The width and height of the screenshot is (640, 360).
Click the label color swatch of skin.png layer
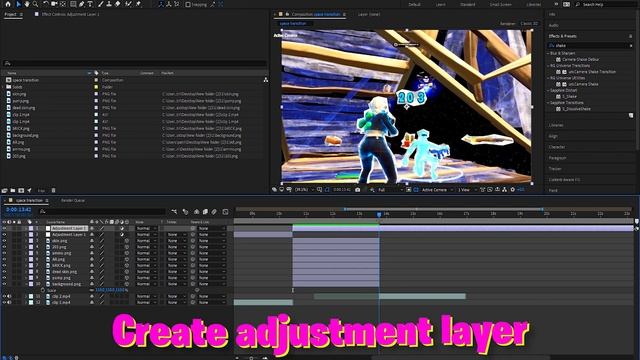(x=31, y=241)
